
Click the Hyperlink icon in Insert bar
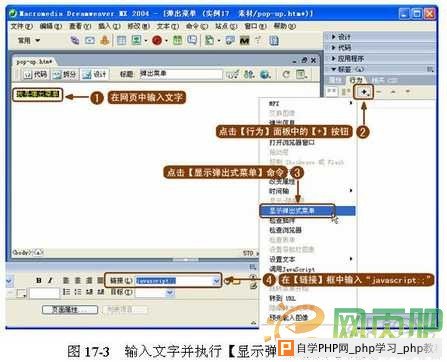coord(74,41)
